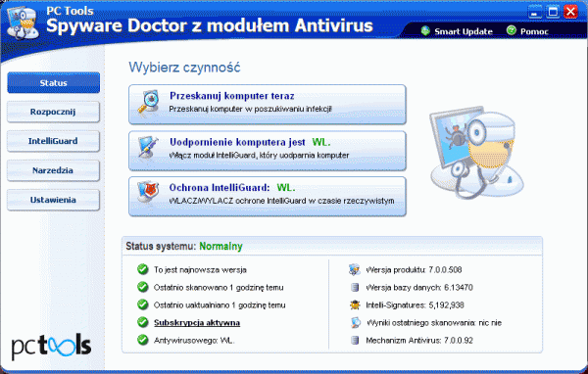Viewport: 588px width, 374px height.
Task: Minimize the Spyware Doctor window
Action: pos(535,12)
